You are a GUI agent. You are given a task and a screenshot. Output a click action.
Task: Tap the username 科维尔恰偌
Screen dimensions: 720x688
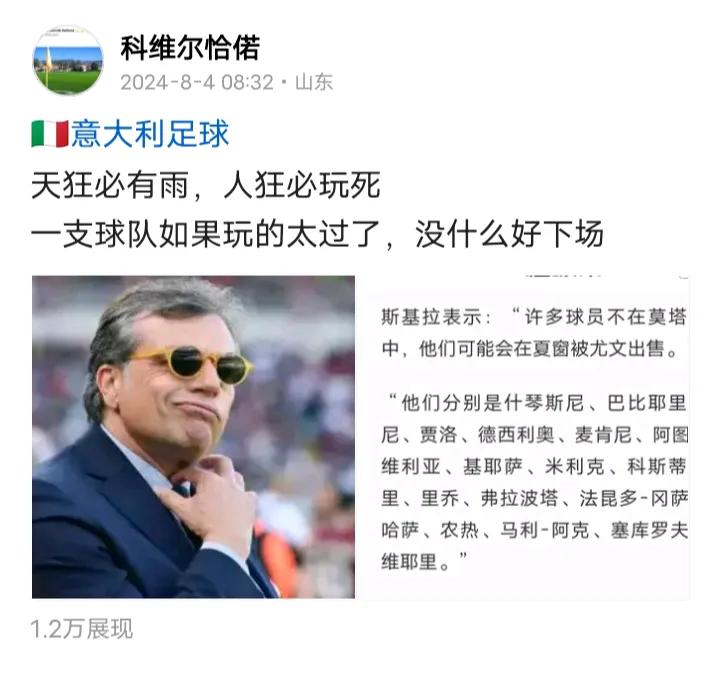pos(190,48)
